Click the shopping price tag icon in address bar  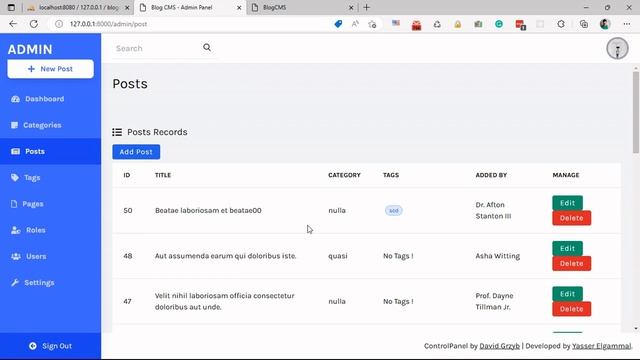click(x=338, y=24)
